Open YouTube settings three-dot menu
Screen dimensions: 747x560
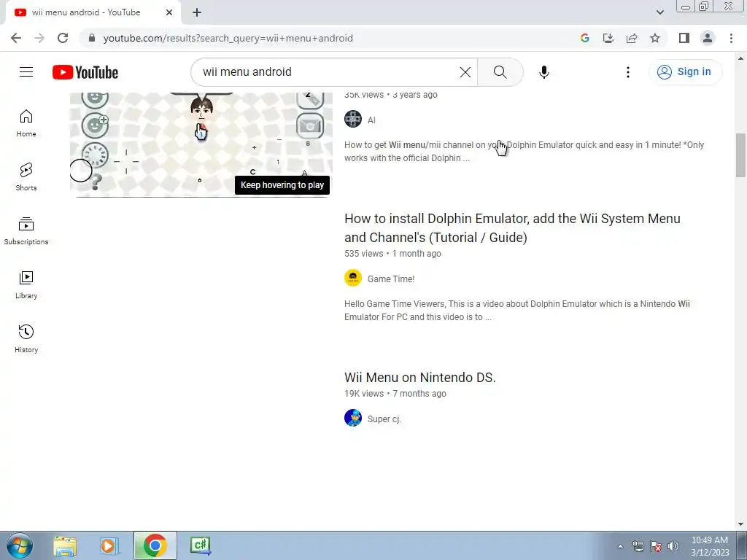coord(628,72)
